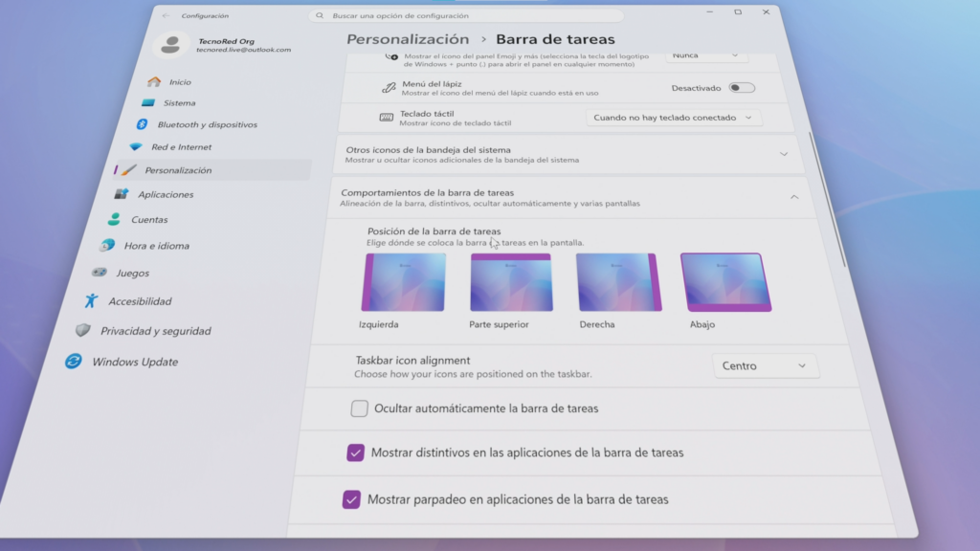This screenshot has width=980, height=551.
Task: Click the Privacidad y seguridad shield icon
Action: (82, 330)
